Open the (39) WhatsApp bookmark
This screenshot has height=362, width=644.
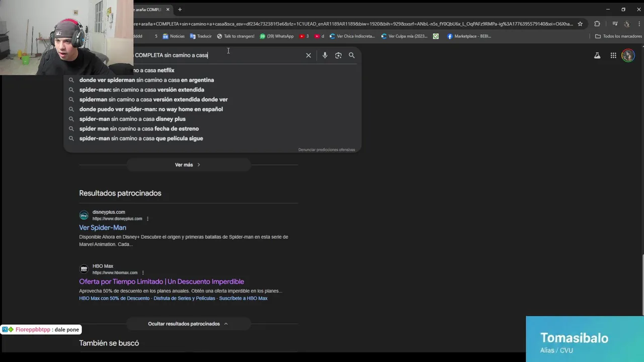point(277,36)
